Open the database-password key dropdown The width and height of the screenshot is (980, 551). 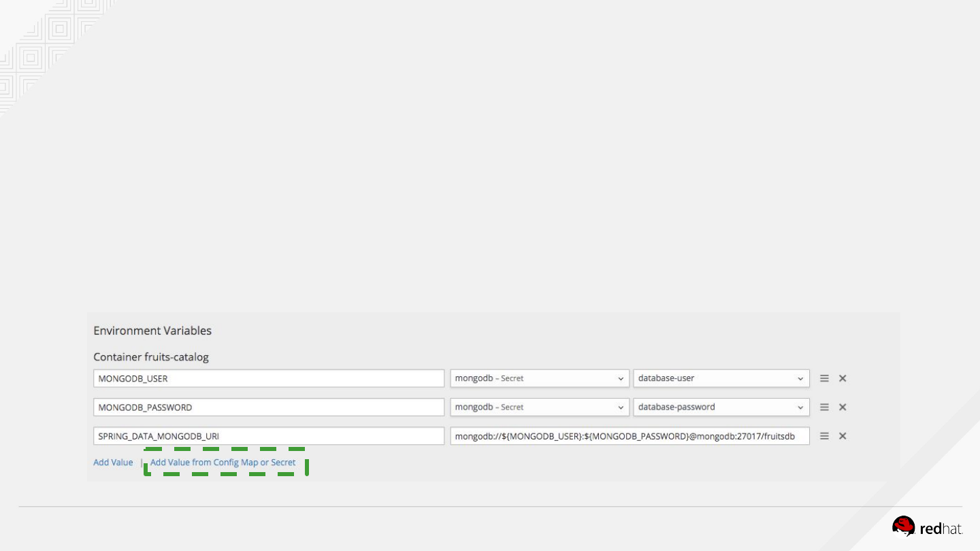click(721, 407)
